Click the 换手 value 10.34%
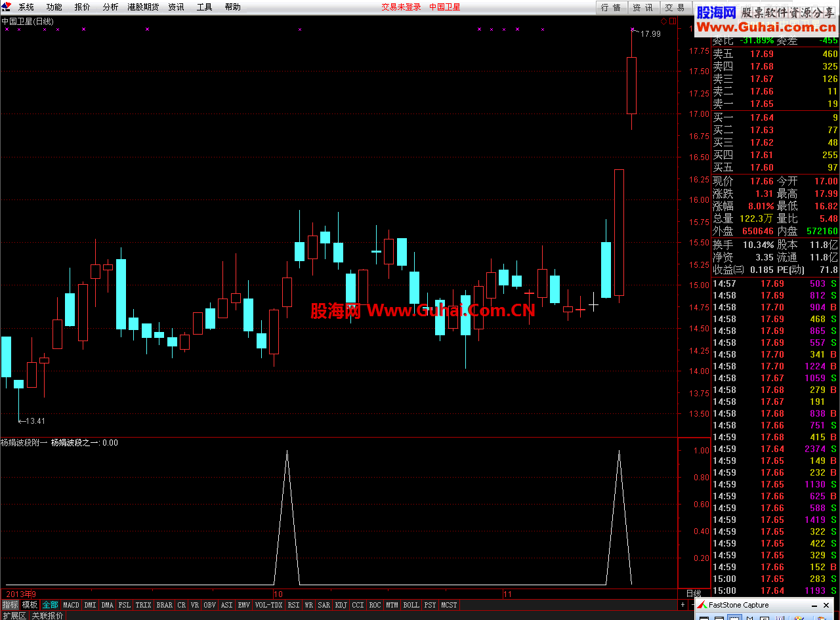Image resolution: width=840 pixels, height=620 pixels. (x=758, y=244)
